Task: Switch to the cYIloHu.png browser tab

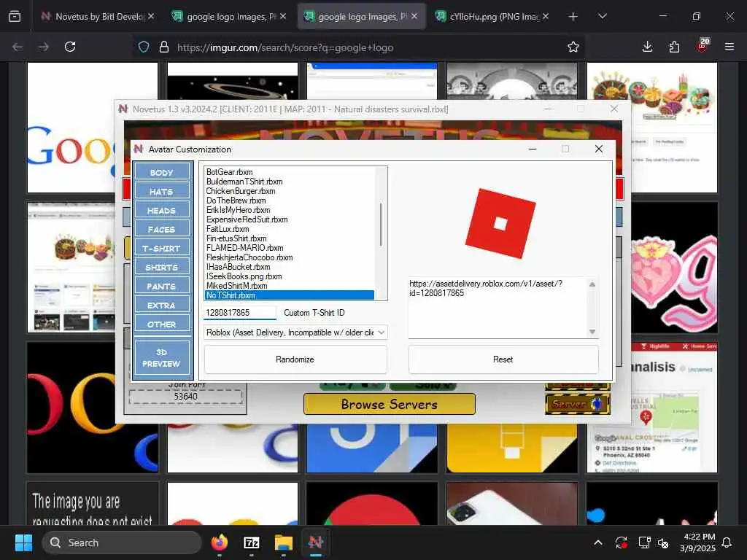Action: tap(493, 16)
